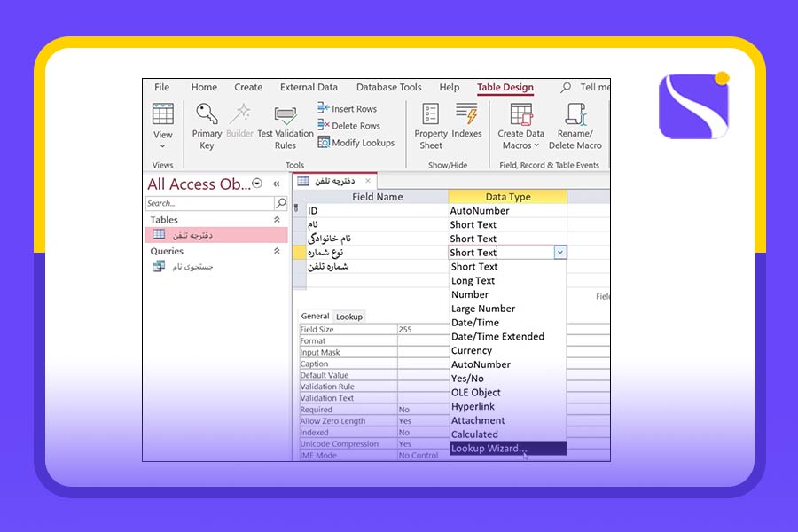Image resolution: width=798 pixels, height=532 pixels.
Task: Open the Database Tools tab
Action: [x=389, y=87]
